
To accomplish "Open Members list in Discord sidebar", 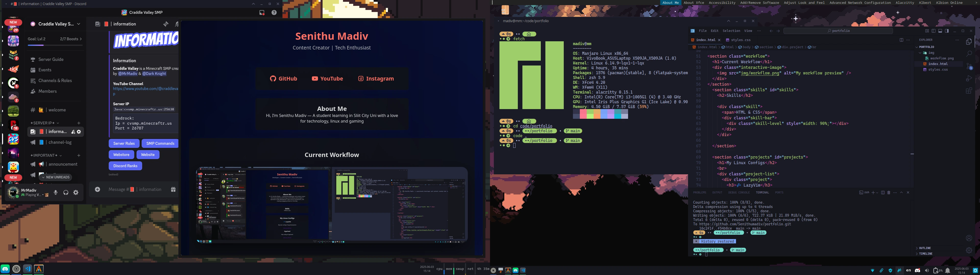I will (56, 91).
